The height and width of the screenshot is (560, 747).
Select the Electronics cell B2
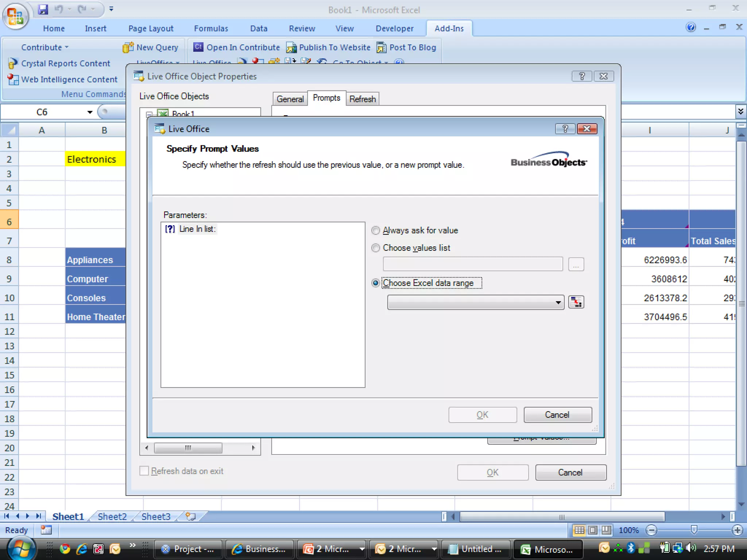click(x=95, y=159)
